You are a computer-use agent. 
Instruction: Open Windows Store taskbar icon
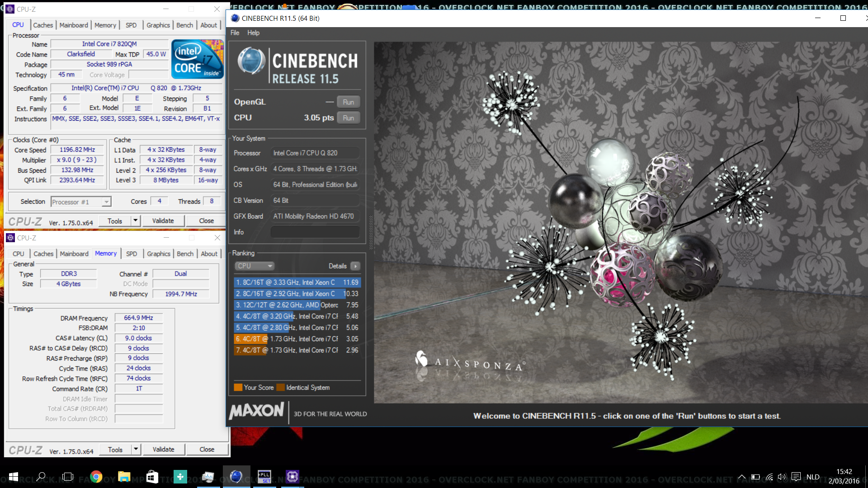pyautogui.click(x=152, y=477)
